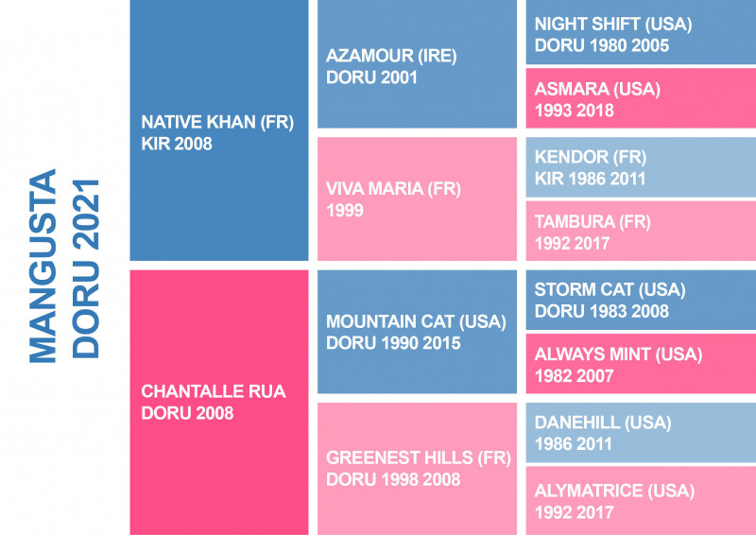756x535 pixels.
Task: Select the CHANTALLE RUA dam box
Action: pyautogui.click(x=219, y=403)
